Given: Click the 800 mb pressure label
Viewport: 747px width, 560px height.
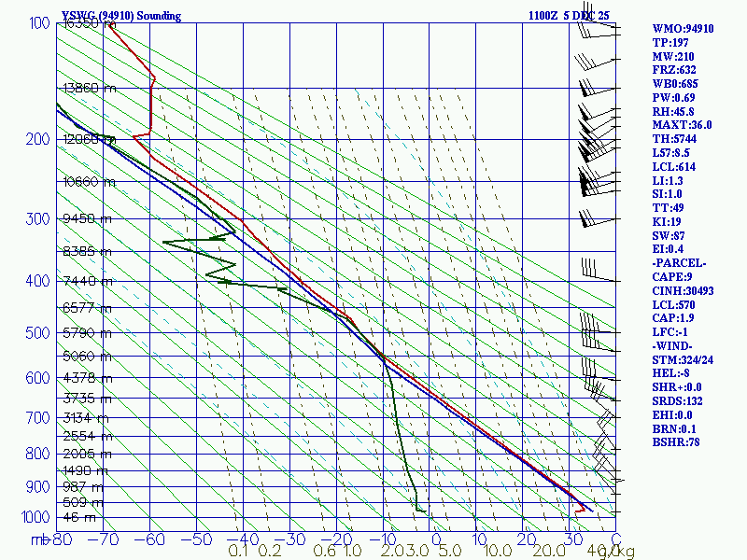Looking at the screenshot, I should tap(37, 454).
